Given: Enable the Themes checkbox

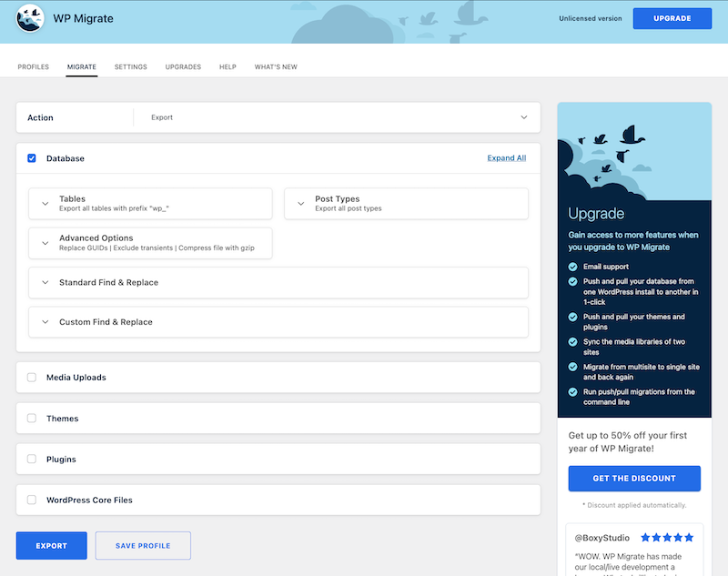Looking at the screenshot, I should pos(32,418).
